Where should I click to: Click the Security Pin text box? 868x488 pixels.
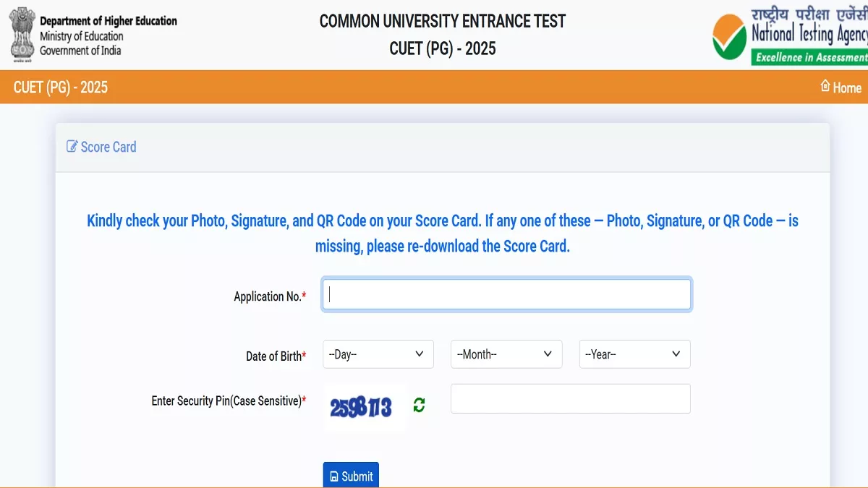(x=571, y=398)
